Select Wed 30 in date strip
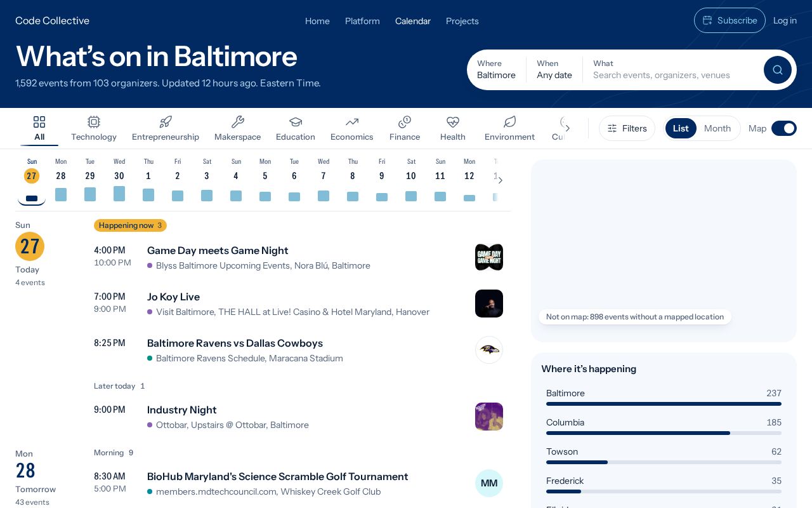 tap(119, 180)
